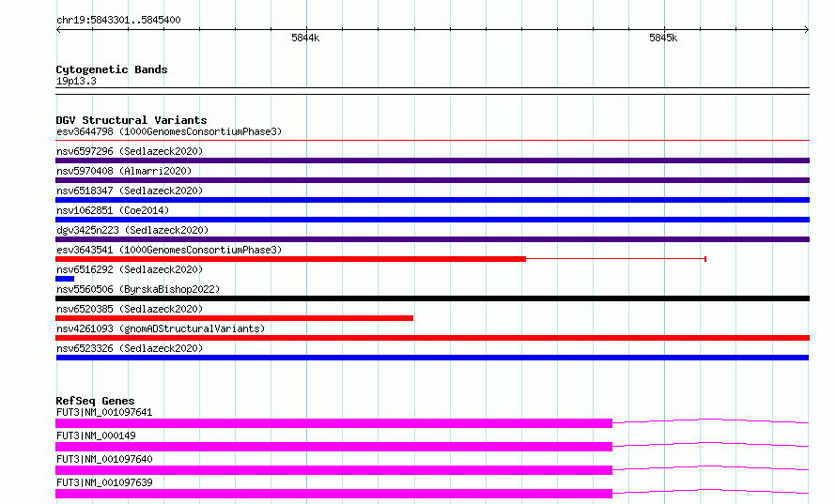This screenshot has height=504, width=836.
Task: Click the blue nsv1062851 variant bar
Action: tap(432, 220)
